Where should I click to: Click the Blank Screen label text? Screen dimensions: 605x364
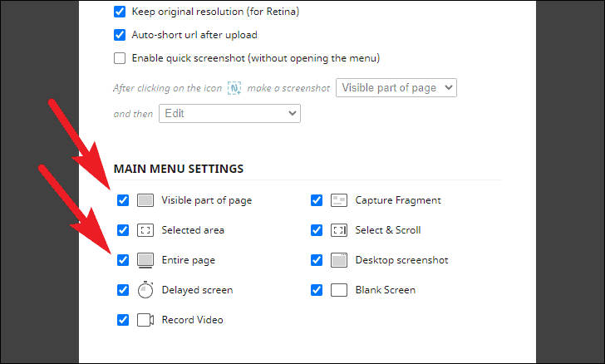[x=385, y=290]
